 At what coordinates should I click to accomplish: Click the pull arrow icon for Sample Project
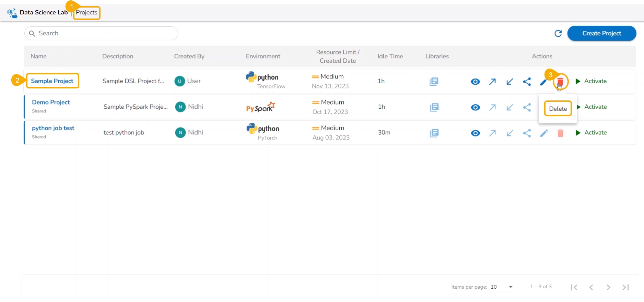[510, 82]
